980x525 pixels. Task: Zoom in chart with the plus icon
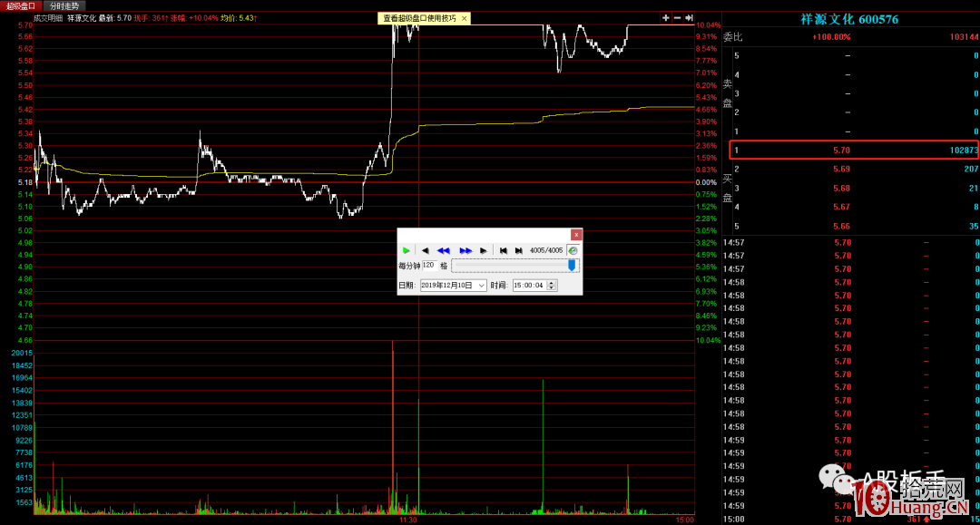[666, 18]
